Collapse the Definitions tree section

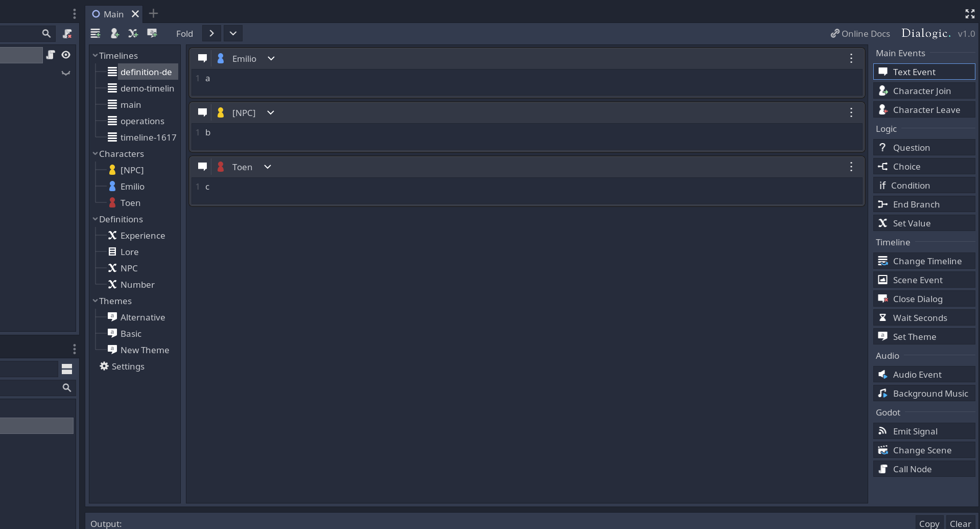[95, 219]
